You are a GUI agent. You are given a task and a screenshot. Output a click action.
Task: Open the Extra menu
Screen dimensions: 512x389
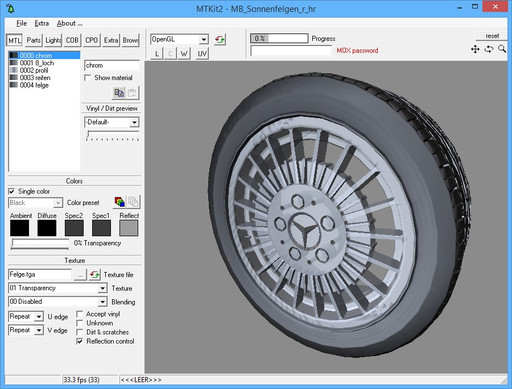point(42,23)
